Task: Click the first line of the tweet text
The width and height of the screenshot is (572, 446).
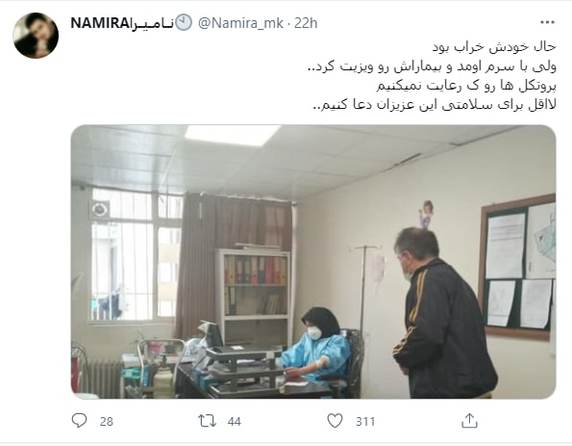Action: click(x=494, y=47)
